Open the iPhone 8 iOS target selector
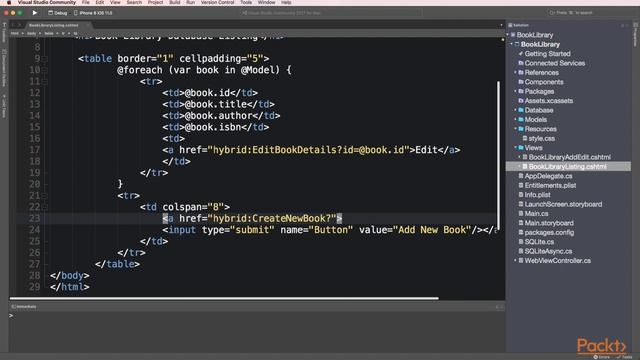Viewport: 640px width, 360px height. (x=93, y=13)
